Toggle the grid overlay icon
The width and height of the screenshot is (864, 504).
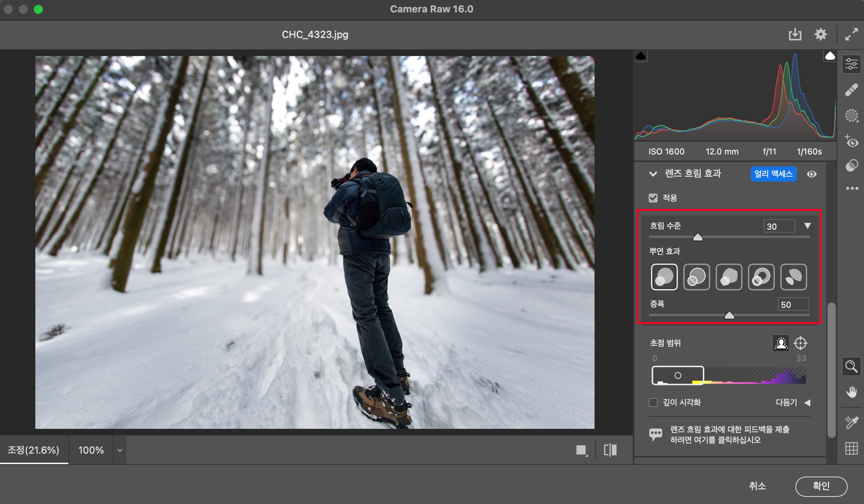tap(851, 448)
